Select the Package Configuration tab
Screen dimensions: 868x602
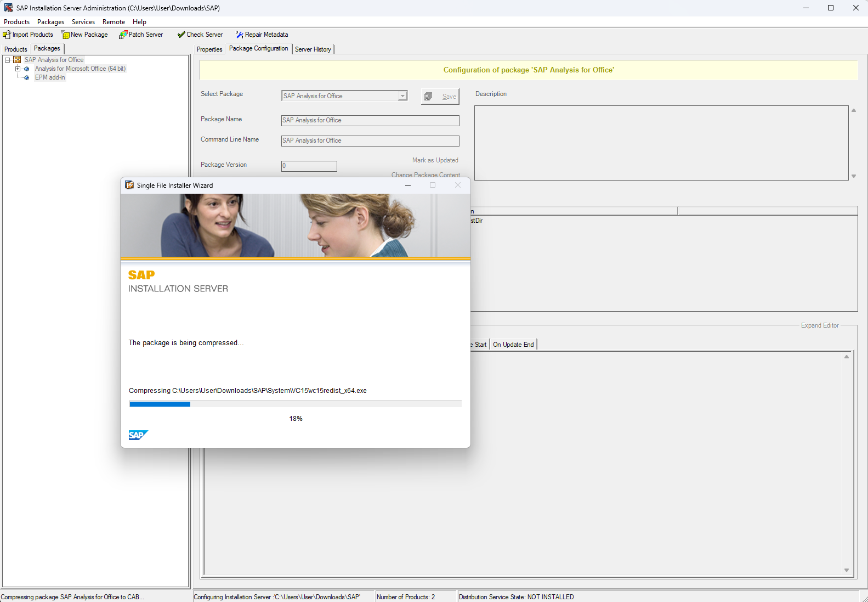pyautogui.click(x=259, y=48)
